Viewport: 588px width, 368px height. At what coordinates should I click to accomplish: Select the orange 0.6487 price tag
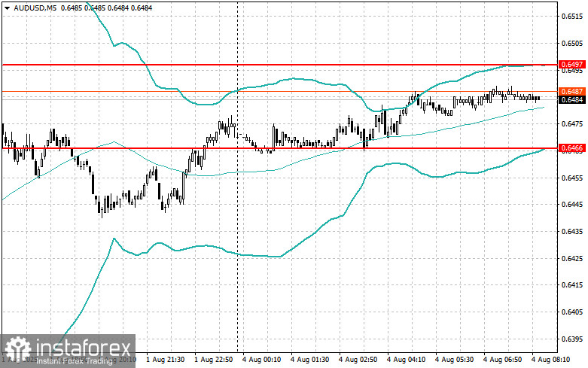[572, 91]
